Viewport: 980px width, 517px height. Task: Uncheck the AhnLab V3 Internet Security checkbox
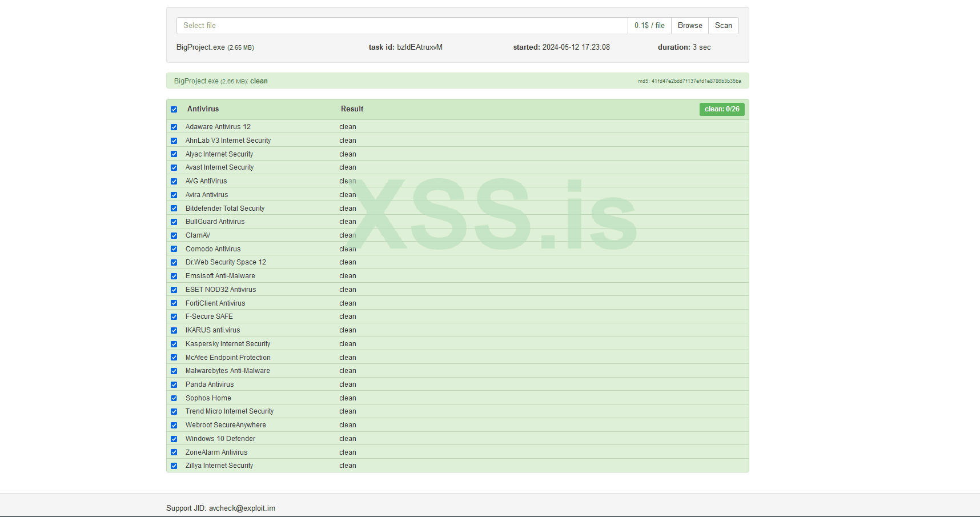174,141
